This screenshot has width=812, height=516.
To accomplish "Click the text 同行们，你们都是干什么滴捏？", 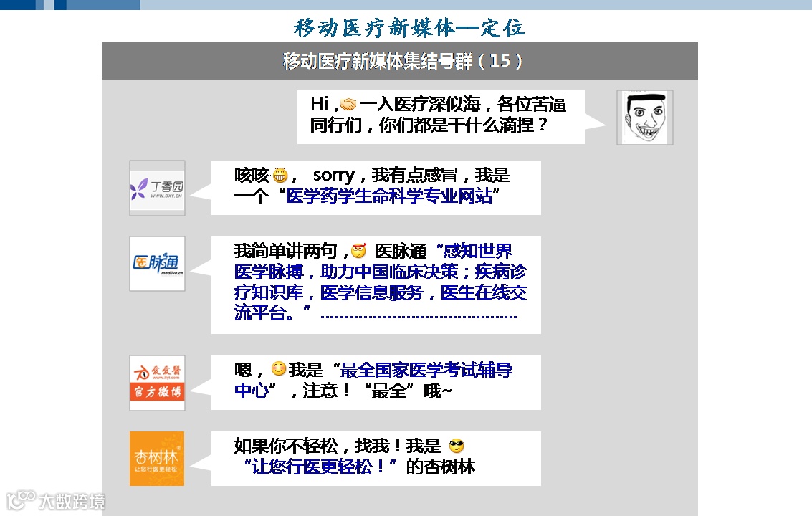I will point(429,125).
